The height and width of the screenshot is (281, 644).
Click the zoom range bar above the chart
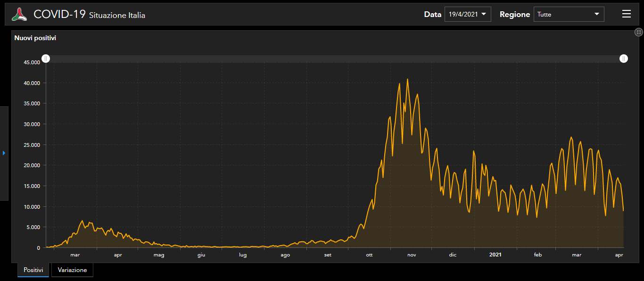[x=335, y=59]
